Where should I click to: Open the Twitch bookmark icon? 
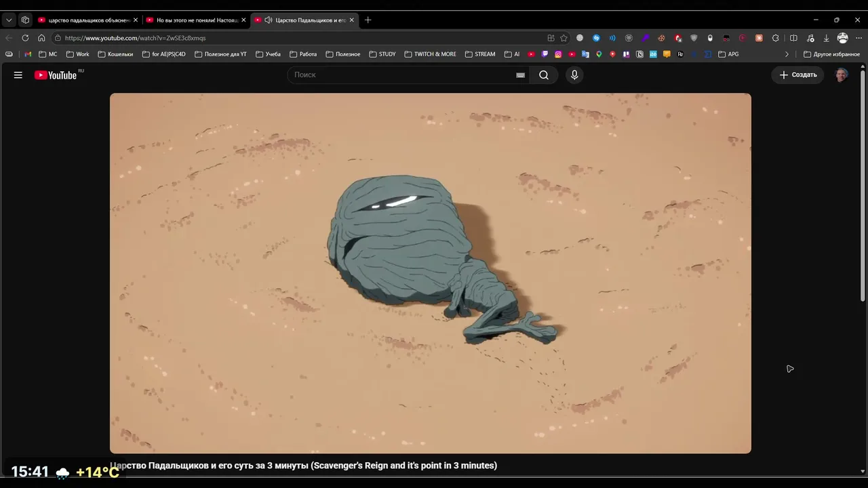pyautogui.click(x=545, y=54)
